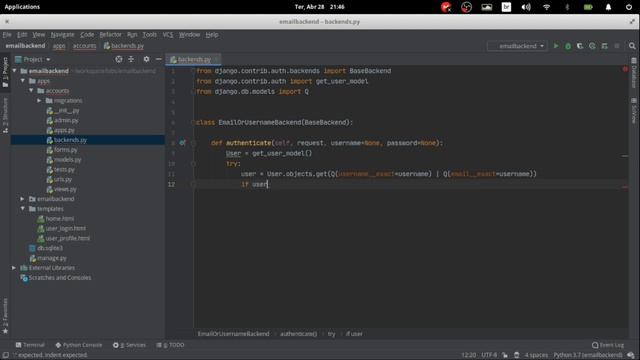Toggle the tool window quick-access icon in status bar corner
The image size is (640, 360).
point(6,355)
